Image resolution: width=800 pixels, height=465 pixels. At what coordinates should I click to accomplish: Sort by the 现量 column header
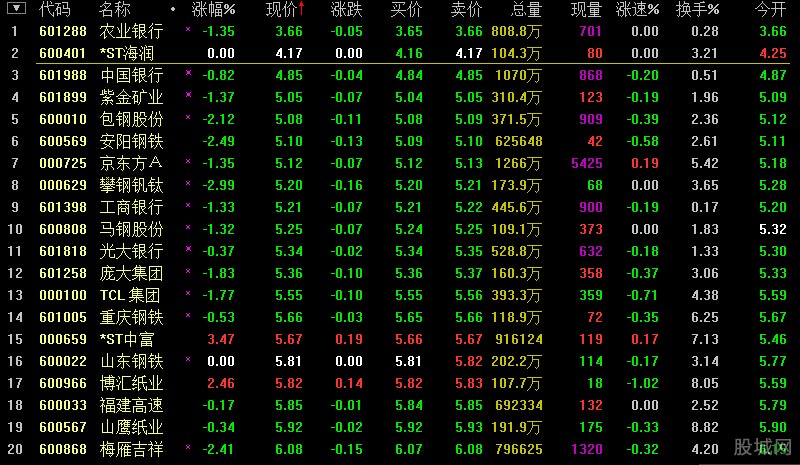(x=586, y=9)
